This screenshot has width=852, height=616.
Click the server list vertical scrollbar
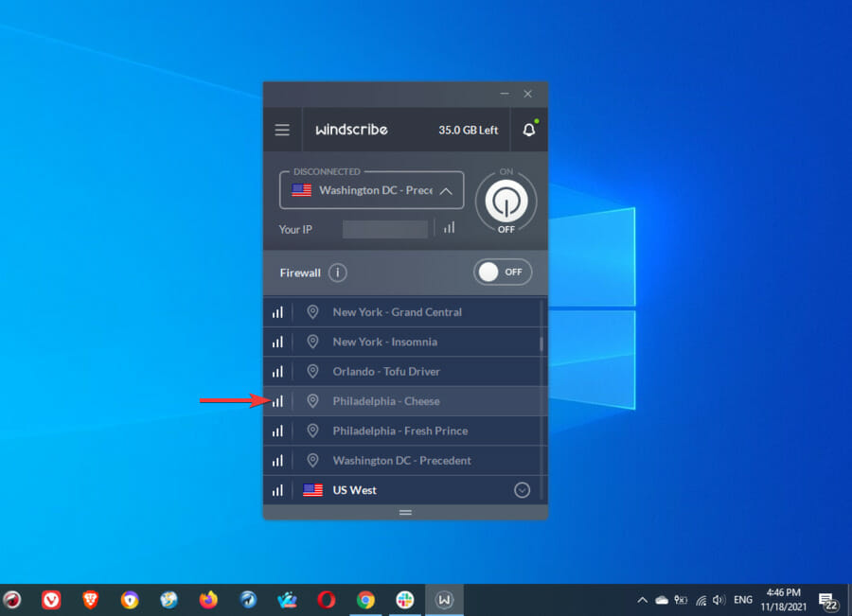click(541, 343)
